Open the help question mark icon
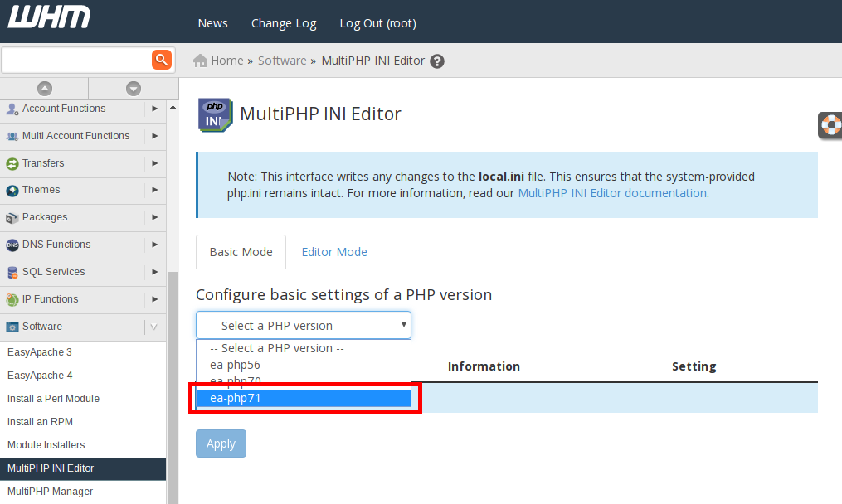842x504 pixels. (x=437, y=61)
